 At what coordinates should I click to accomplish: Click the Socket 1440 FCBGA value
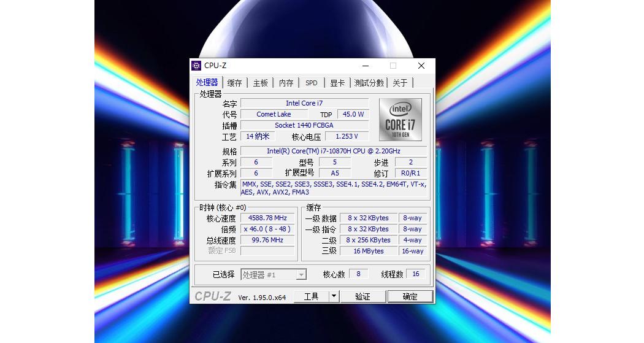304,125
